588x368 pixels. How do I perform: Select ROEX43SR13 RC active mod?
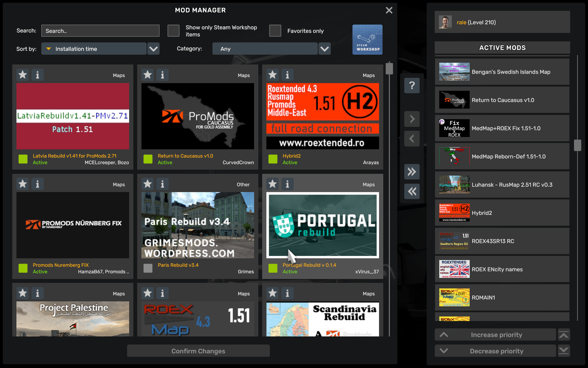502,241
